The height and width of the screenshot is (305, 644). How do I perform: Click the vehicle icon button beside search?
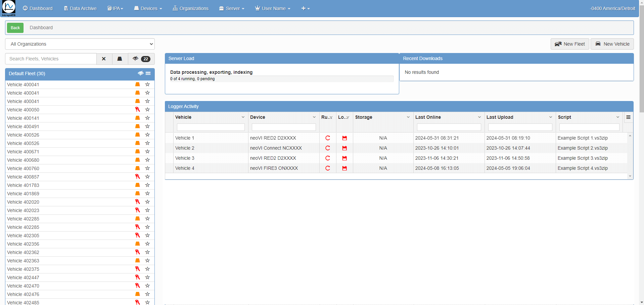[x=120, y=59]
